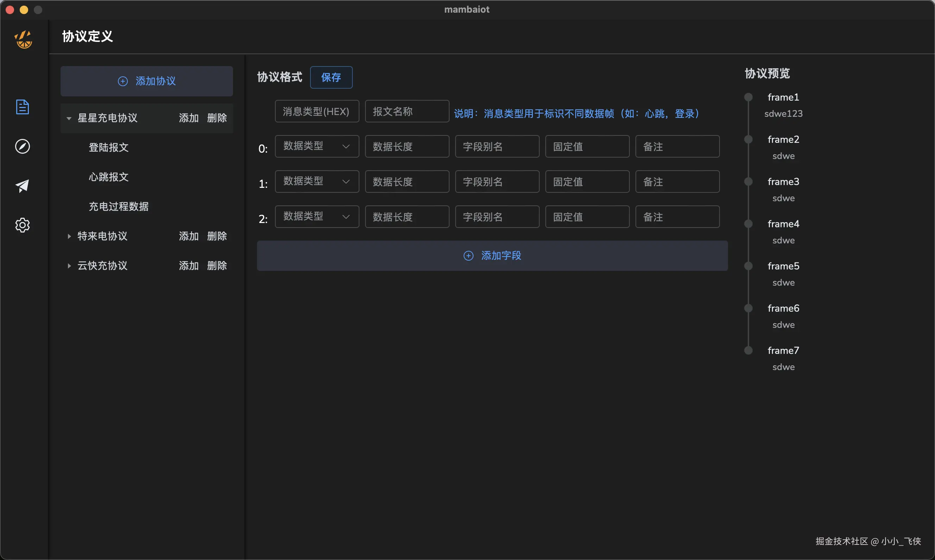Click the paper plane send icon

23,186
